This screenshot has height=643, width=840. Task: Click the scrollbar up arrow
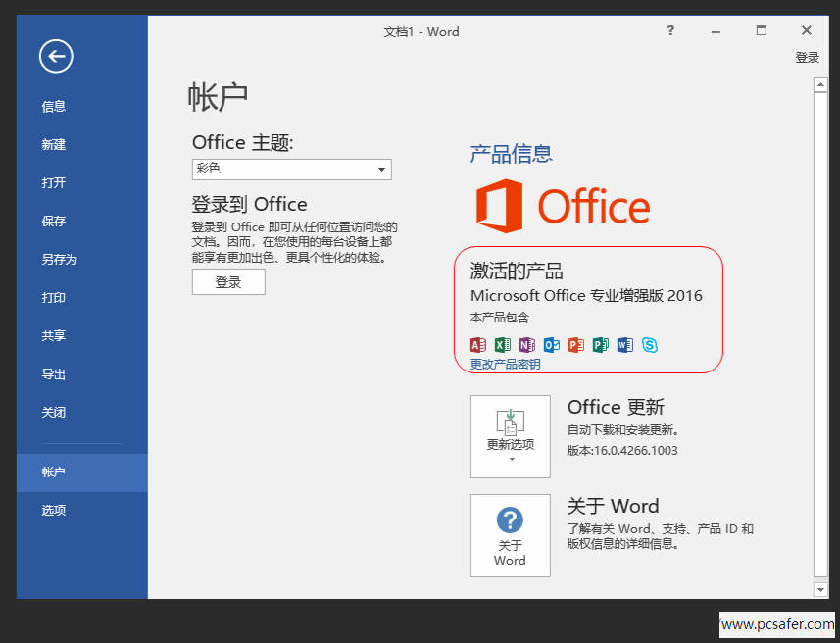pyautogui.click(x=820, y=84)
